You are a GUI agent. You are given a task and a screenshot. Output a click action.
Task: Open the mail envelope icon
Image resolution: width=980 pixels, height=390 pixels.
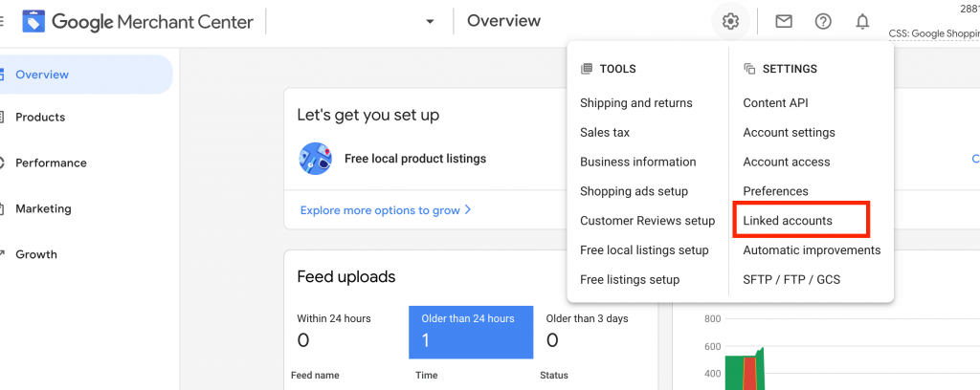pos(784,21)
